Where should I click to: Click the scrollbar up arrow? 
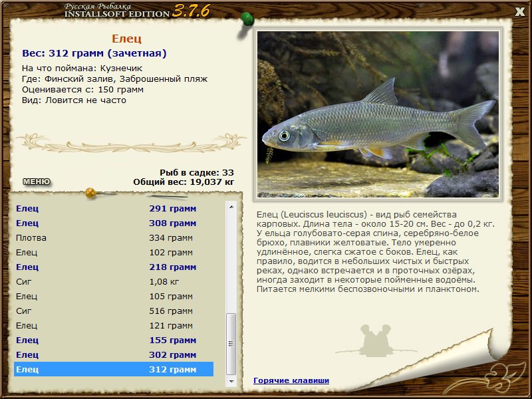pos(231,207)
